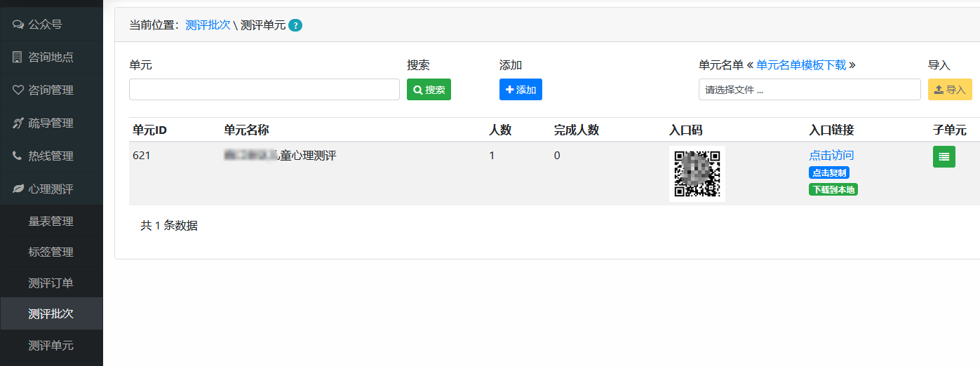Viewport: 980px width, 366px height.
Task: Go to 测评批次 breadcrumb link
Action: 208,25
